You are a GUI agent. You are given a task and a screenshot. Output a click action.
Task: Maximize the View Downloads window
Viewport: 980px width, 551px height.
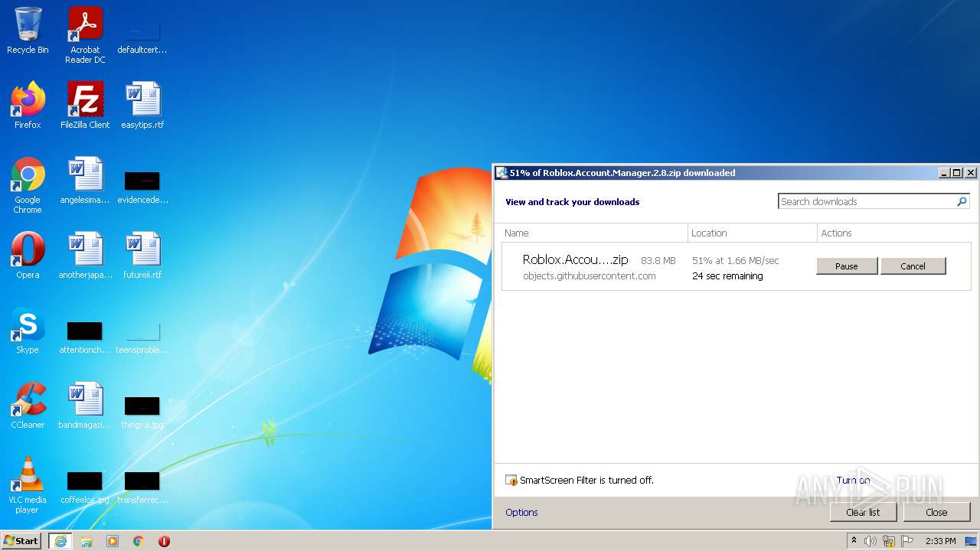(x=957, y=173)
